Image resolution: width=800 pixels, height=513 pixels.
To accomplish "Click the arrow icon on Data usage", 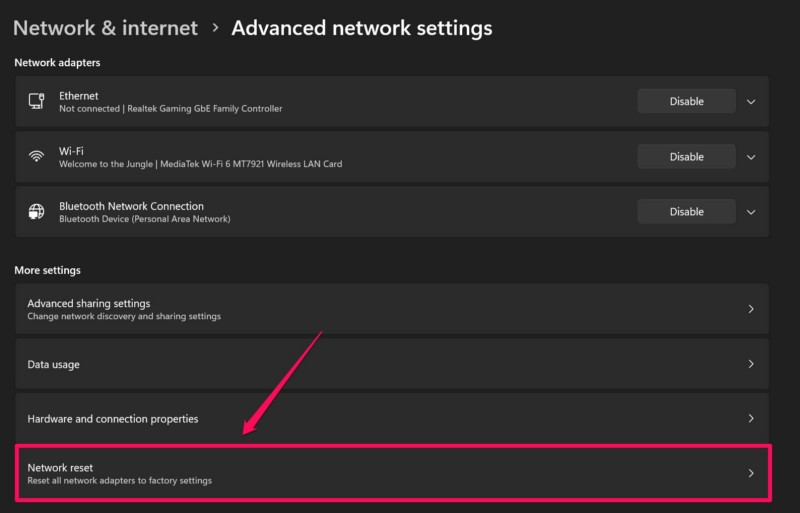I will coord(751,364).
